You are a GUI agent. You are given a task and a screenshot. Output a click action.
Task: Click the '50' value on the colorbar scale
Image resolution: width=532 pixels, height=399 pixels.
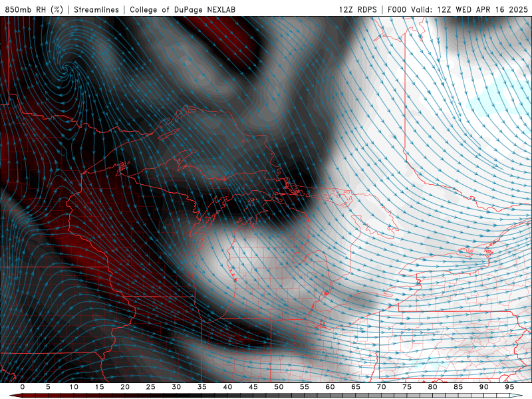tap(279, 387)
